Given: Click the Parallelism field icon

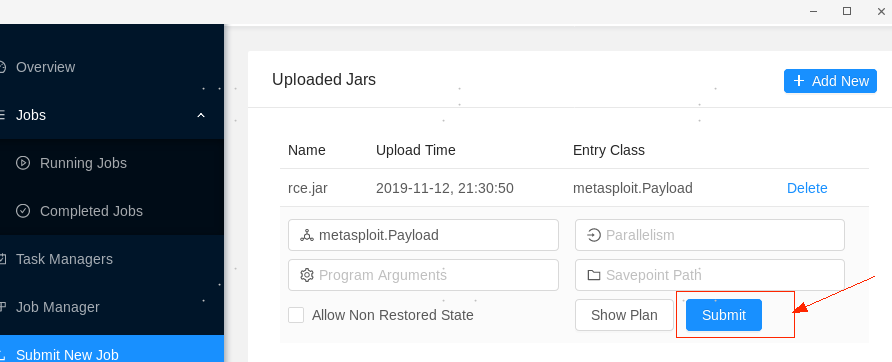Looking at the screenshot, I should [x=594, y=235].
